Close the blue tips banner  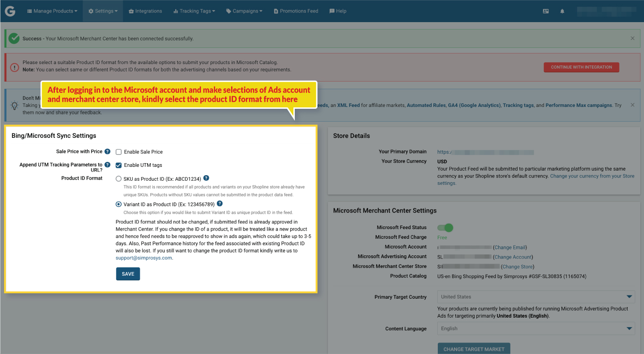click(x=632, y=105)
